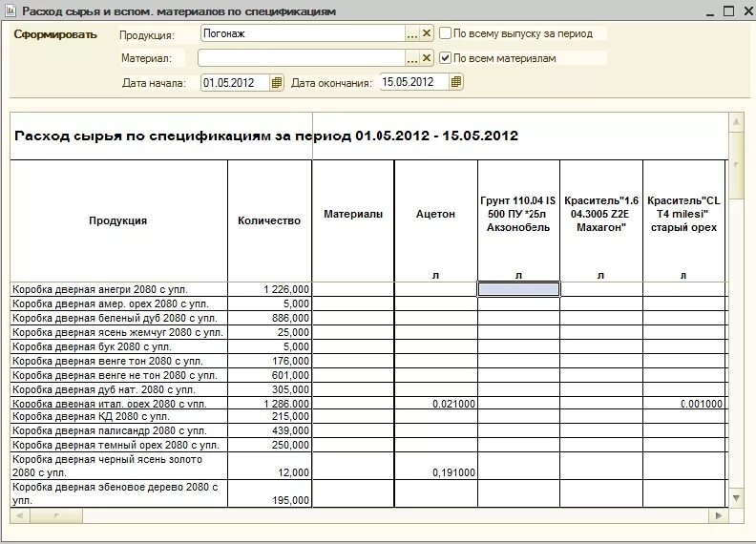
Task: Select row Коробка дверная венге тон 2080
Action: (x=118, y=361)
